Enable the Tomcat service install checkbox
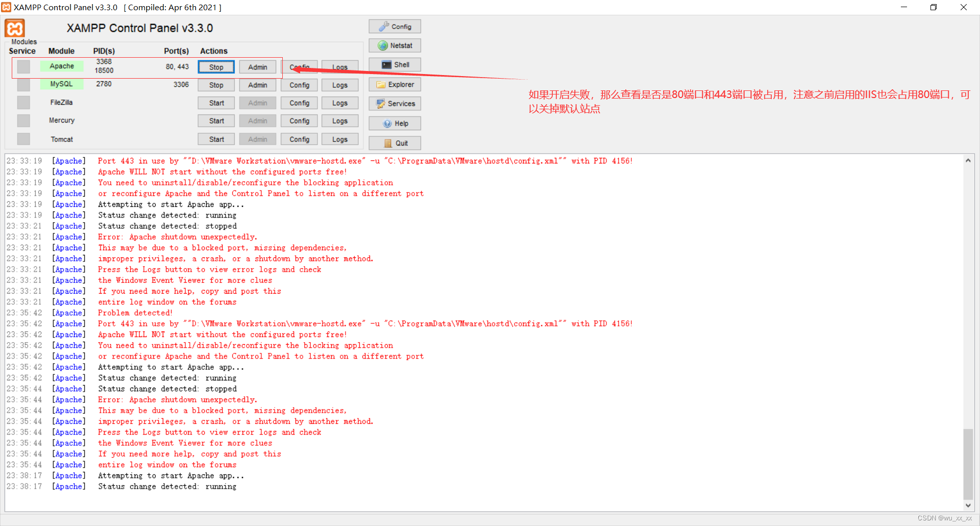This screenshot has width=980, height=526. click(x=23, y=138)
